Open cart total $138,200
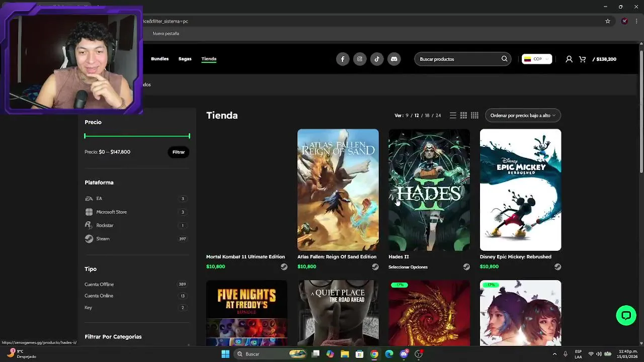The height and width of the screenshot is (362, 644). [604, 59]
